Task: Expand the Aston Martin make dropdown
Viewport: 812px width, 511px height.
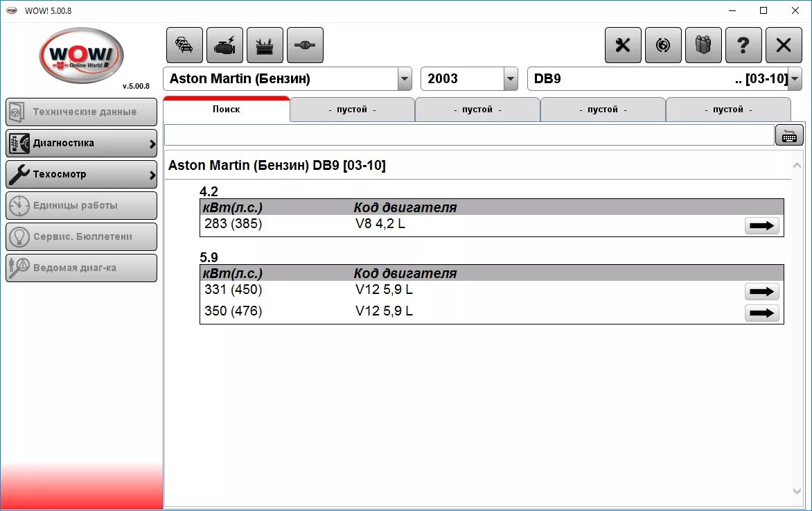Action: click(405, 79)
